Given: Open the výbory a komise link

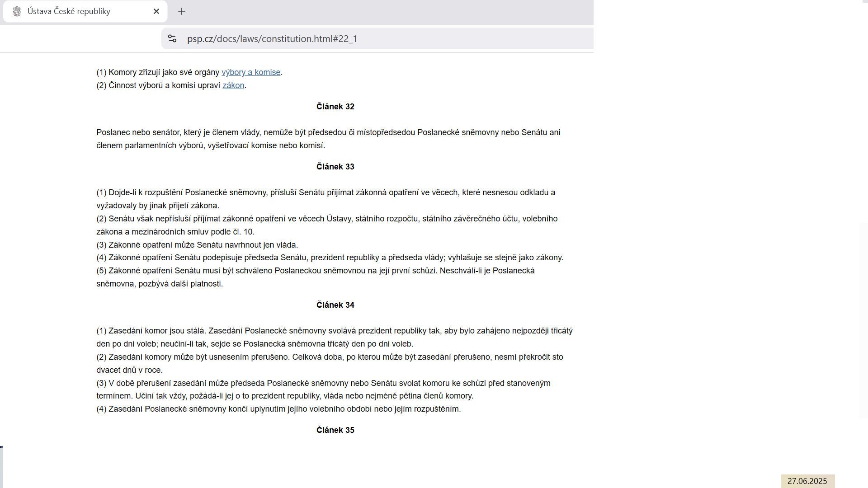Looking at the screenshot, I should click(251, 72).
